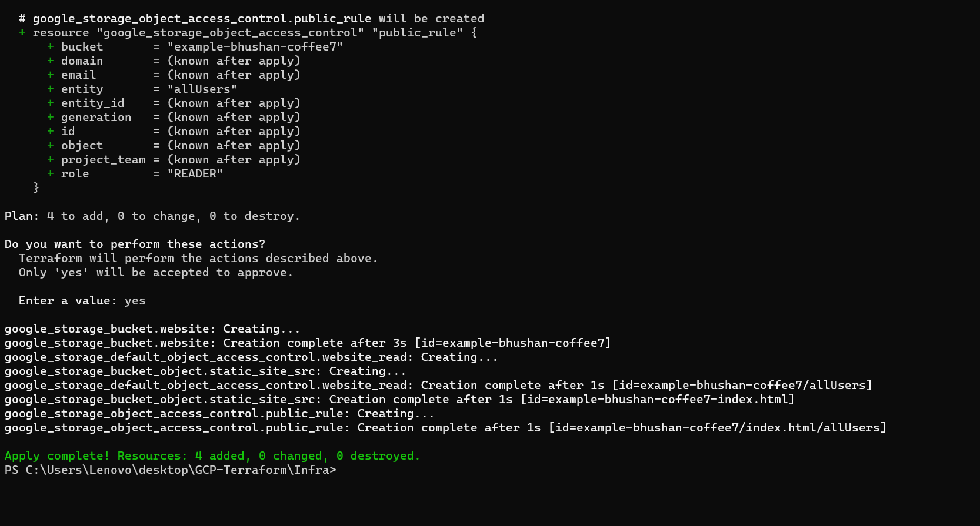Image resolution: width=980 pixels, height=526 pixels.
Task: Click the 'Only 'yes' will be accepted' line
Action: pos(155,273)
